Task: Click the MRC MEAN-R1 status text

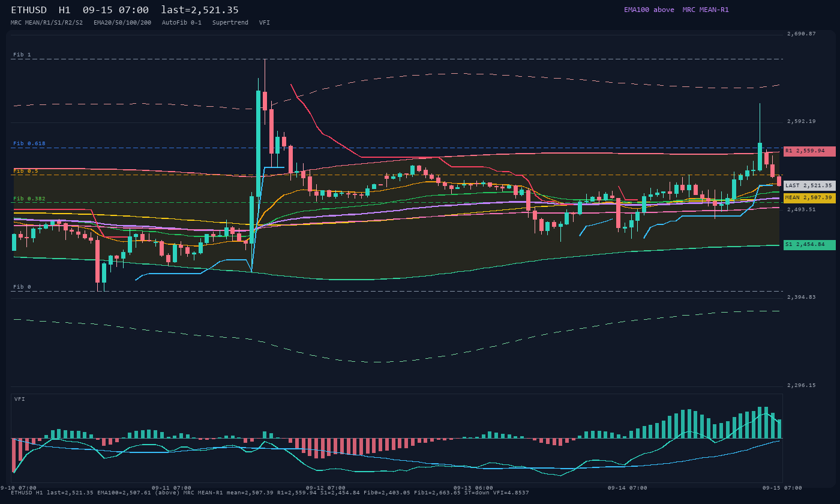Action: pos(706,10)
